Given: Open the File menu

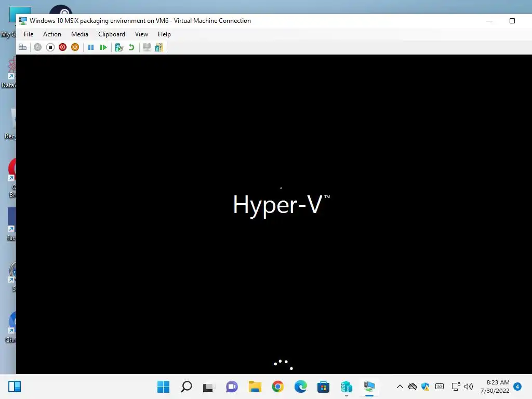Looking at the screenshot, I should (x=29, y=34).
